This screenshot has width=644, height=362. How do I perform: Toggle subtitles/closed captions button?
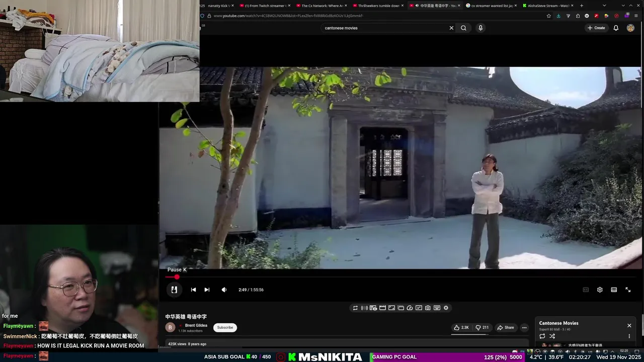[x=586, y=290]
